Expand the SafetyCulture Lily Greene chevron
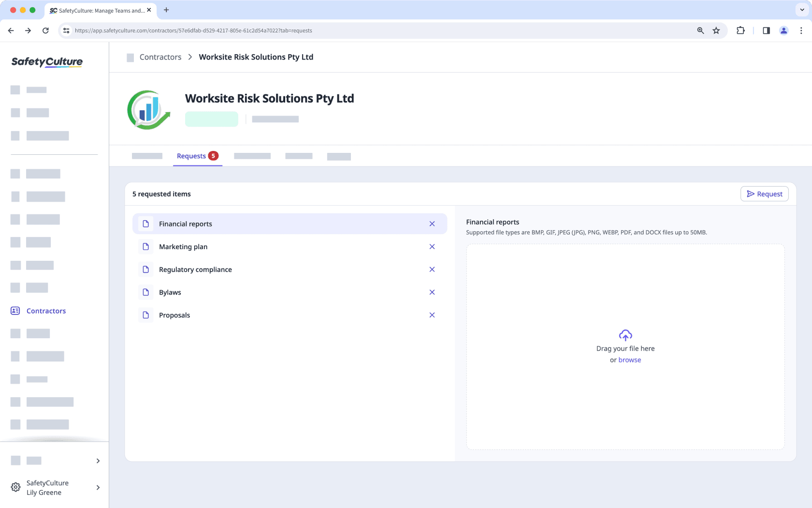The image size is (812, 508). [x=98, y=487]
